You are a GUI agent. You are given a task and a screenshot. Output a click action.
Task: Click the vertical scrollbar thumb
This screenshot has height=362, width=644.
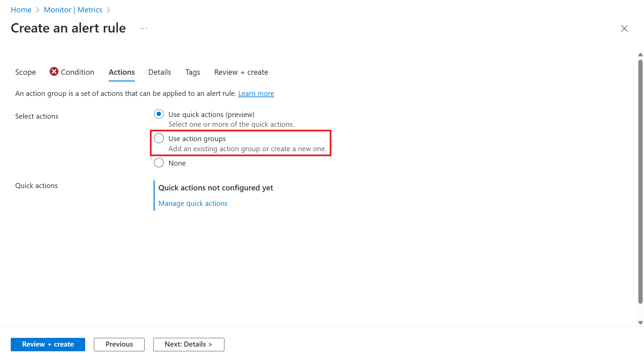pyautogui.click(x=640, y=181)
